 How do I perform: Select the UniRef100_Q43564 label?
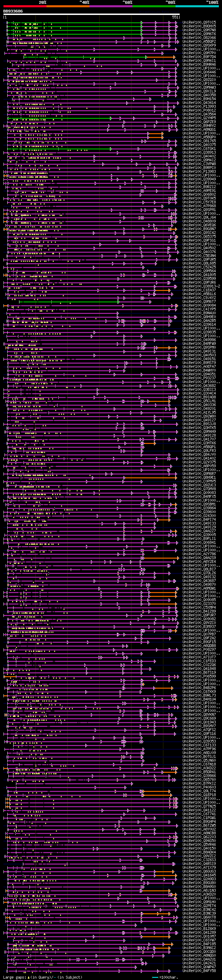(199, 114)
